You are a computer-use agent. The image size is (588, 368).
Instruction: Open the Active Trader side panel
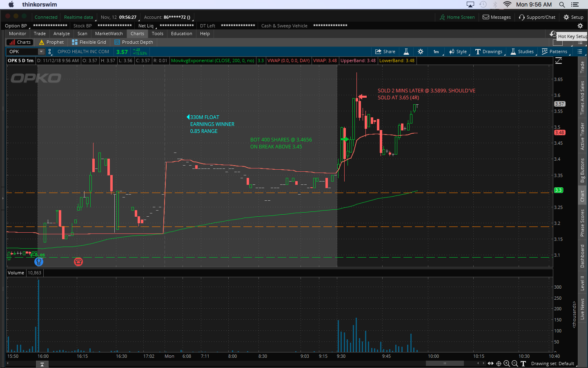click(x=583, y=137)
